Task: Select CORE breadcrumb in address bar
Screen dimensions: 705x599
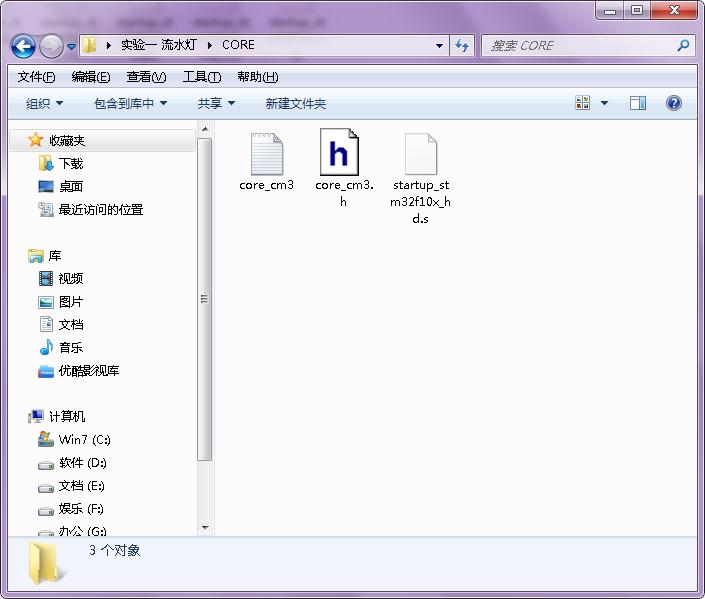Action: click(x=238, y=45)
